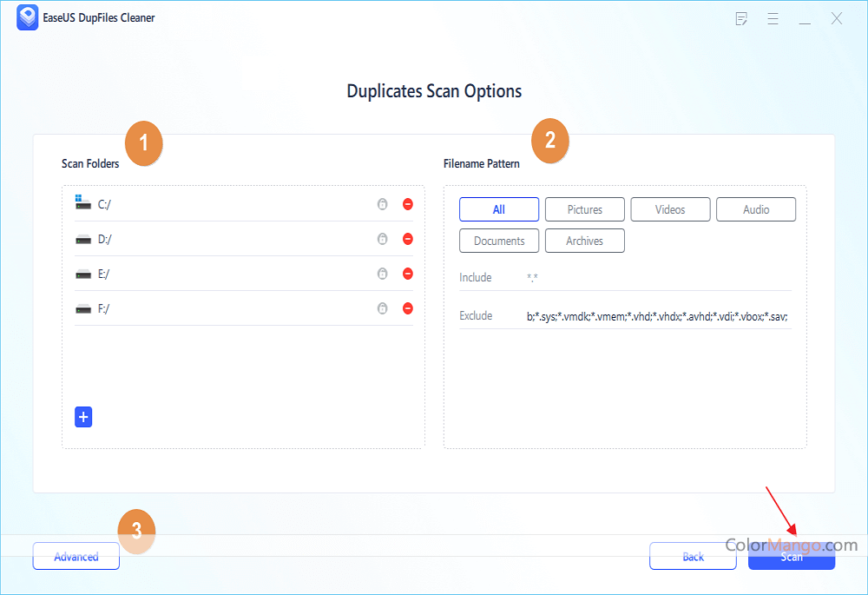The width and height of the screenshot is (868, 595).
Task: Click the Exclude pattern field
Action: coord(659,316)
